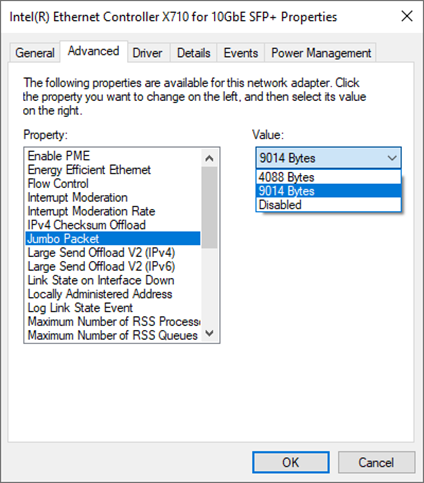Viewport: 424px width, 483px height.
Task: Click the property list scrollbar thumb
Action: 209,207
